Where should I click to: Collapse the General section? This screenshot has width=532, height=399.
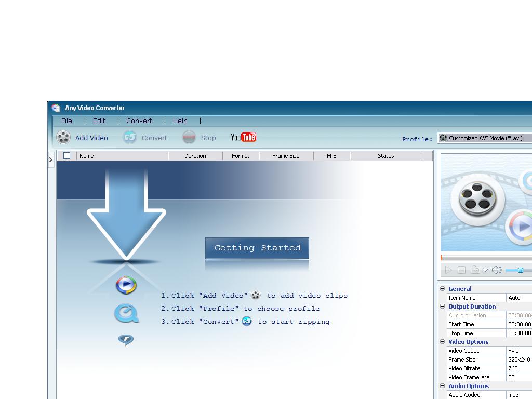pyautogui.click(x=443, y=289)
